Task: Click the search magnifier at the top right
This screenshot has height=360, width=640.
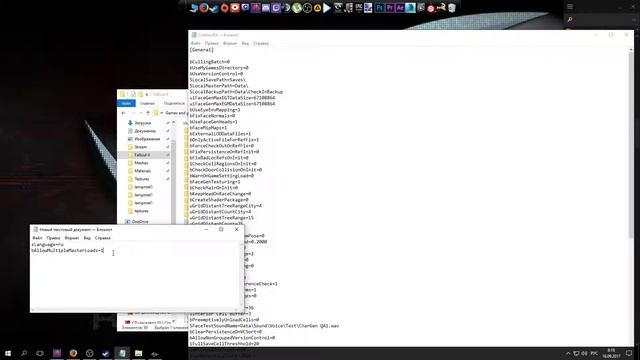Action: click(570, 19)
